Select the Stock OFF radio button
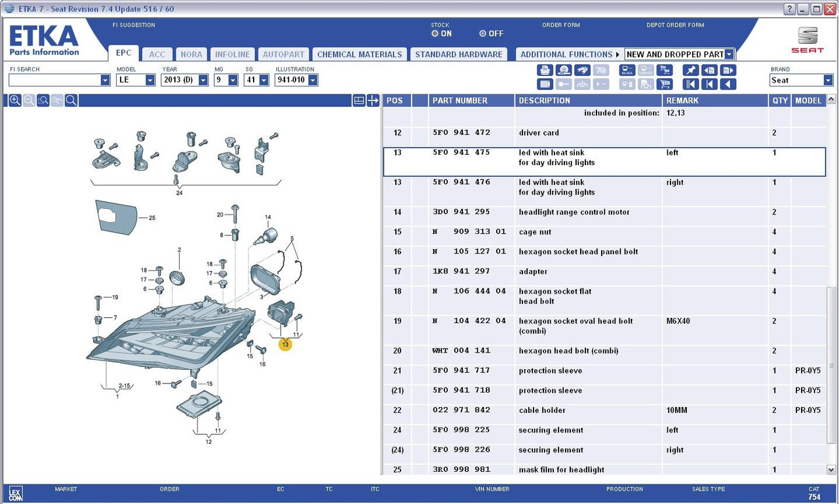 tap(483, 33)
